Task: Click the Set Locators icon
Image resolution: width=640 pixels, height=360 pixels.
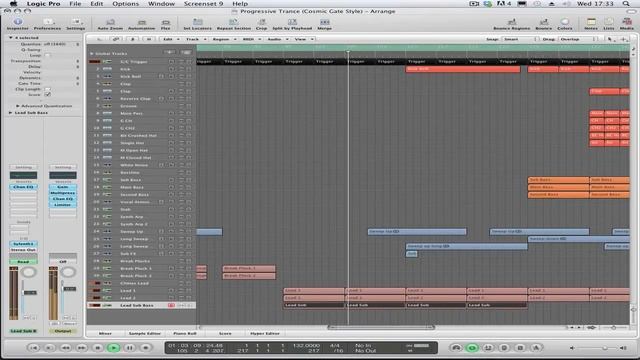Action: pyautogui.click(x=198, y=24)
